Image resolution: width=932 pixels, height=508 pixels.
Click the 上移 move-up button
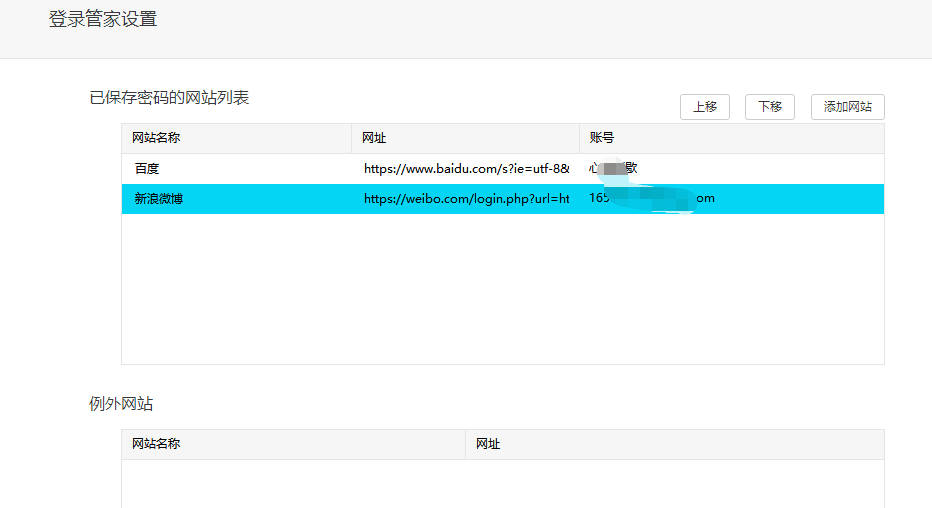click(x=704, y=107)
